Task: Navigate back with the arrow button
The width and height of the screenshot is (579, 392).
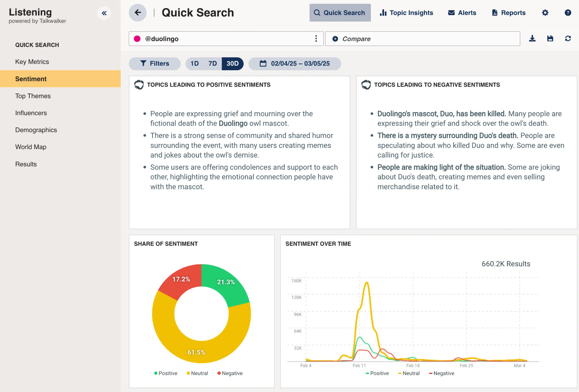Action: pos(138,12)
